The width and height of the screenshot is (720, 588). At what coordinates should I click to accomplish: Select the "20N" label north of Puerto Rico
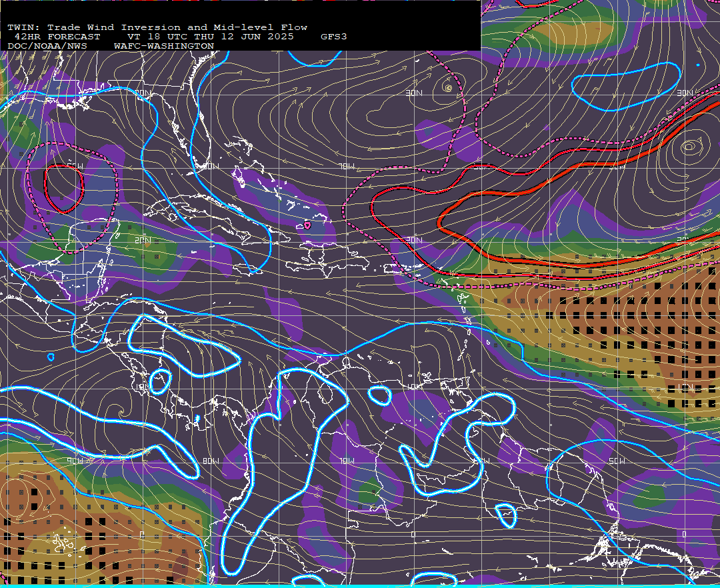[414, 240]
